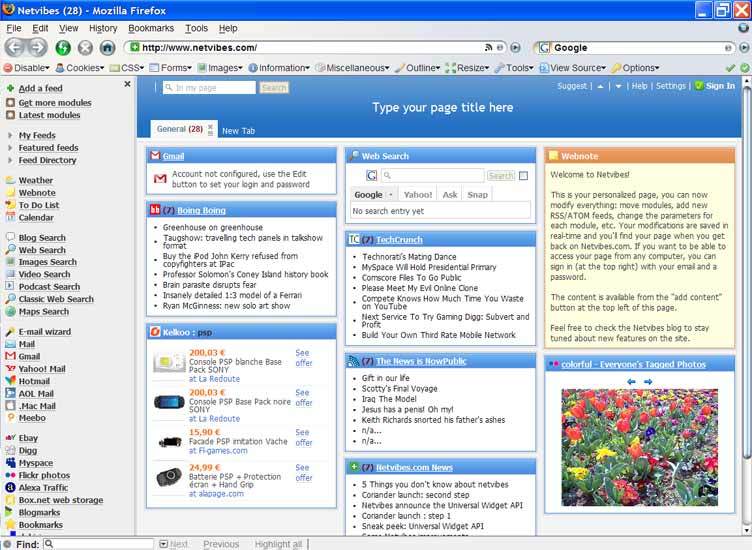
Task: Open the CSS toolbar dropdown
Action: tap(127, 68)
